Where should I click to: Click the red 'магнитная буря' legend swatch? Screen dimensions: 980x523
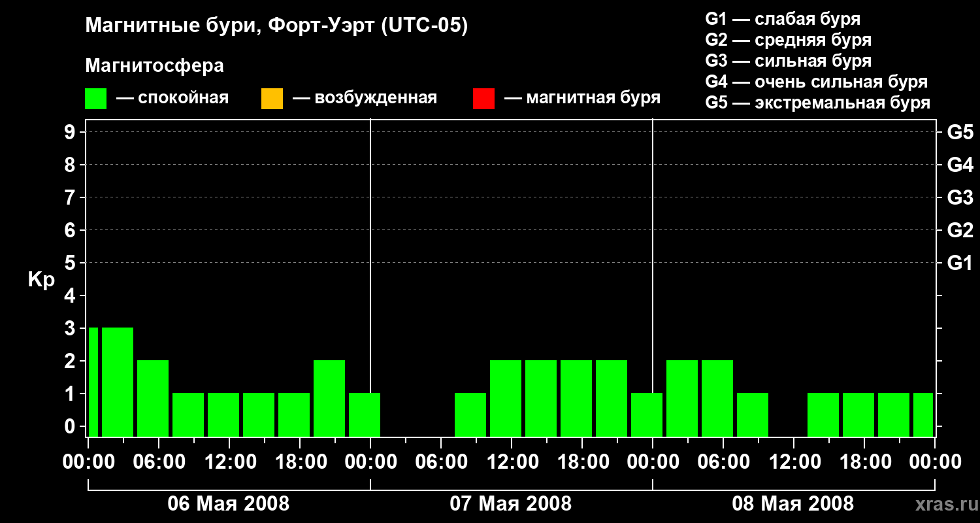tap(483, 99)
